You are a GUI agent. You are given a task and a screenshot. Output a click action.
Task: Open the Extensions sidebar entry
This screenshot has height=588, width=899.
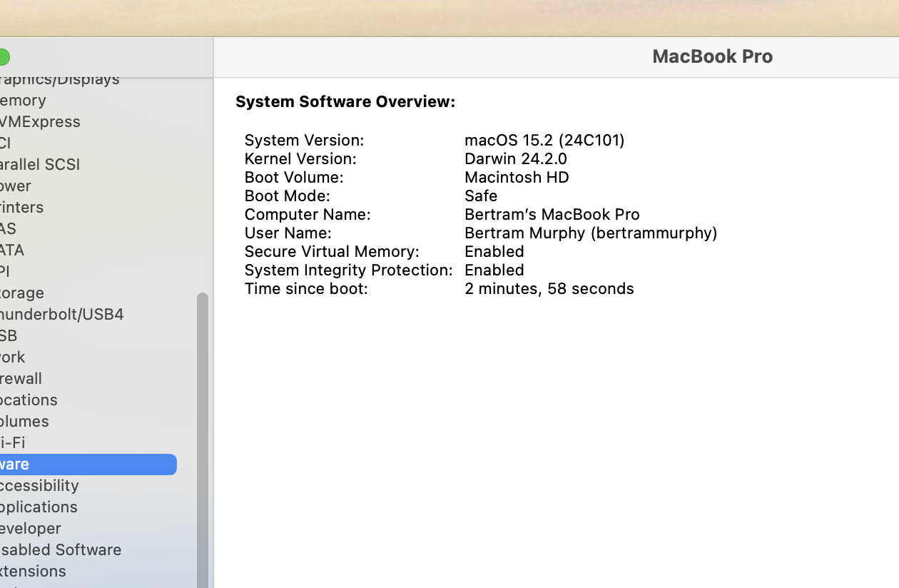(x=33, y=571)
